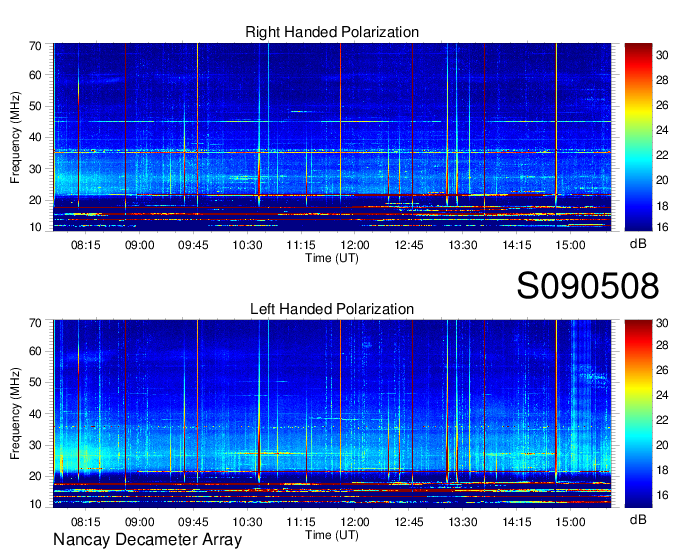Viewport: 680px width, 552px height.
Task: Click the 40 MHz tick on the Right Handed plot
Action: click(35, 137)
